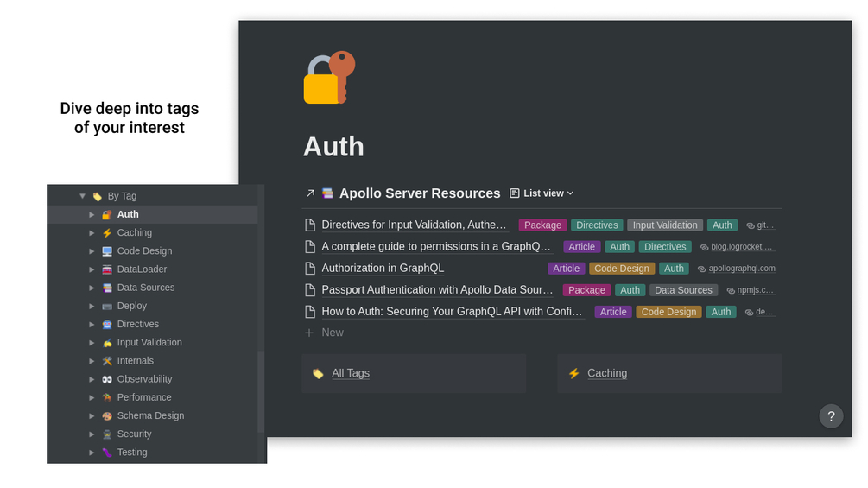
Task: Click the Deploy icon in sidebar
Action: pos(107,306)
